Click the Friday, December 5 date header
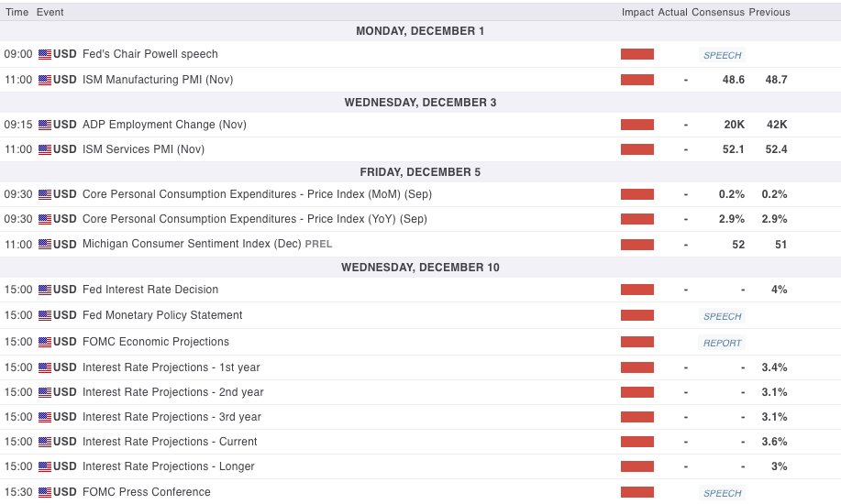The width and height of the screenshot is (841, 504). pyautogui.click(x=420, y=172)
